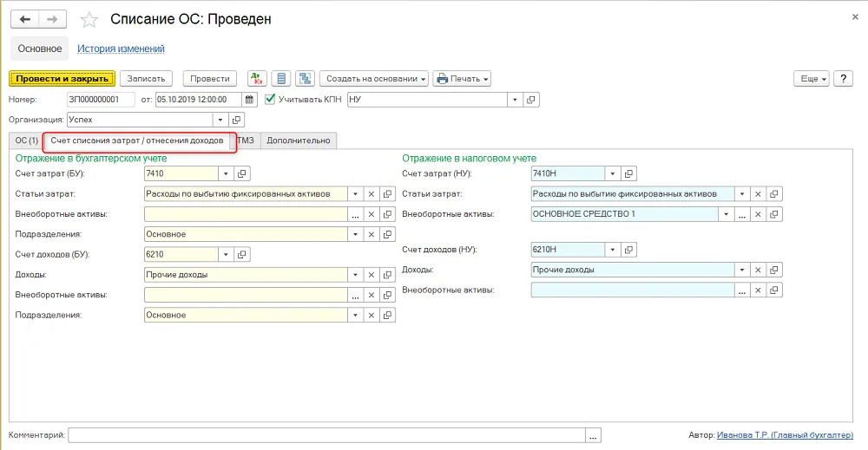868x450 pixels.
Task: Toggle the Учитывать КПН checkbox
Action: [x=270, y=100]
